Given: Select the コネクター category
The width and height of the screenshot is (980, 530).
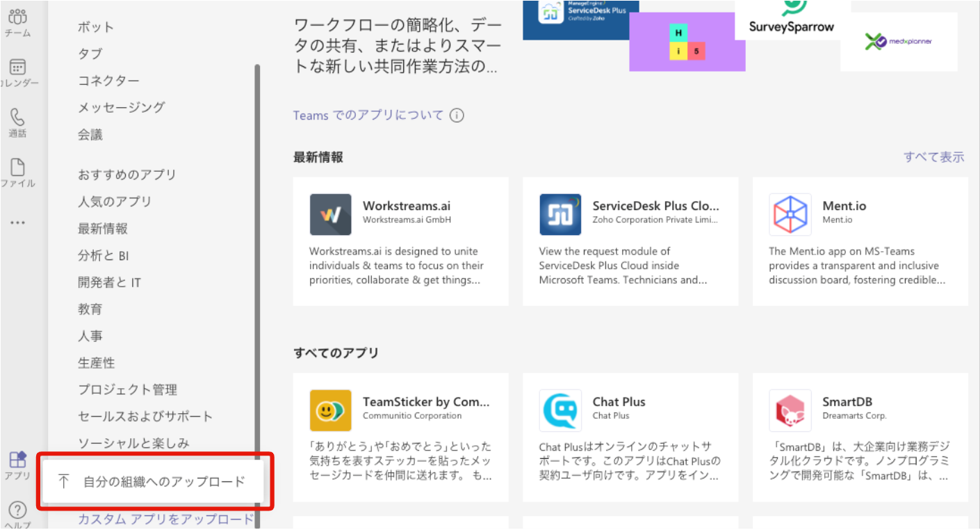Looking at the screenshot, I should tap(108, 81).
